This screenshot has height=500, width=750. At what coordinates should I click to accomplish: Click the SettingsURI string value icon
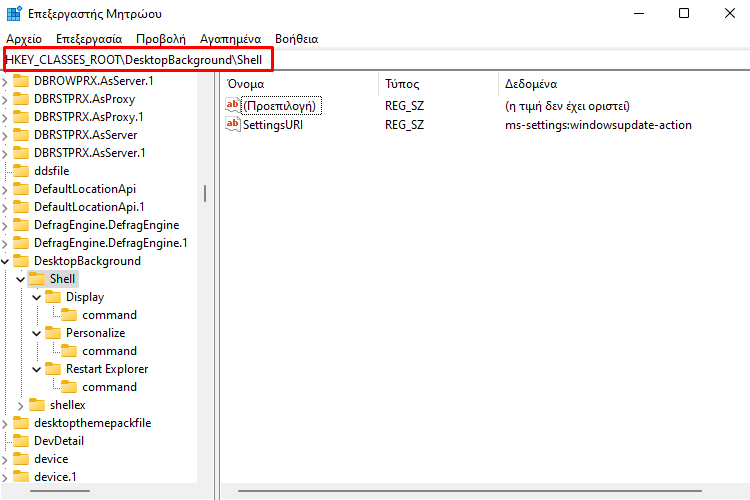click(x=232, y=124)
